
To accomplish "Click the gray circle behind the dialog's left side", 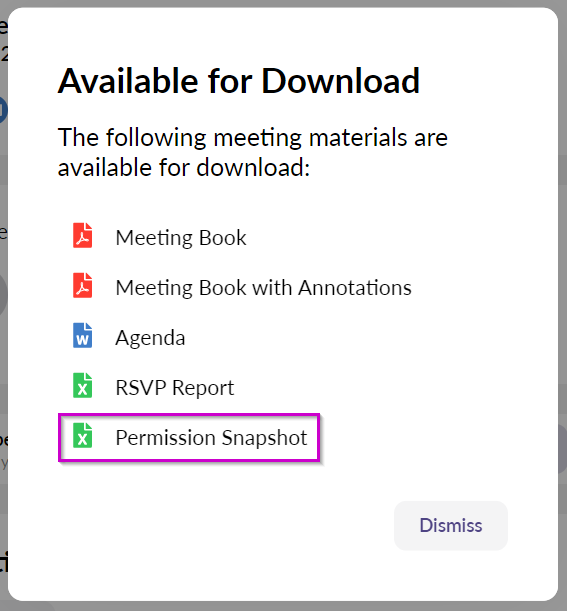I will 4,294.
